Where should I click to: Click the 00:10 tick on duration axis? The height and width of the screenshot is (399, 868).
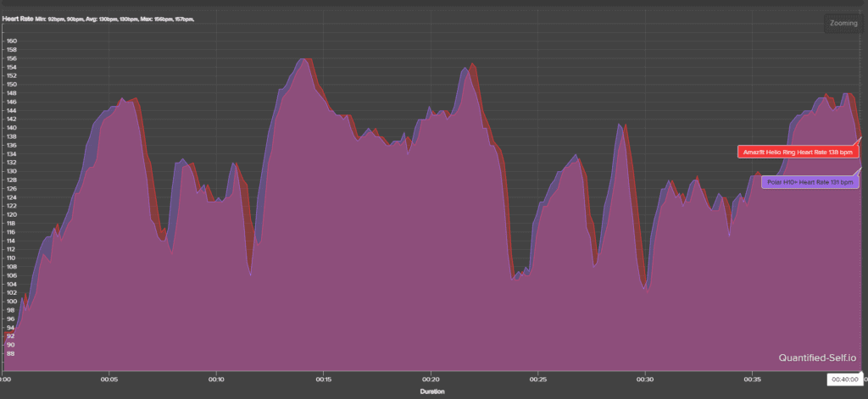tap(217, 380)
